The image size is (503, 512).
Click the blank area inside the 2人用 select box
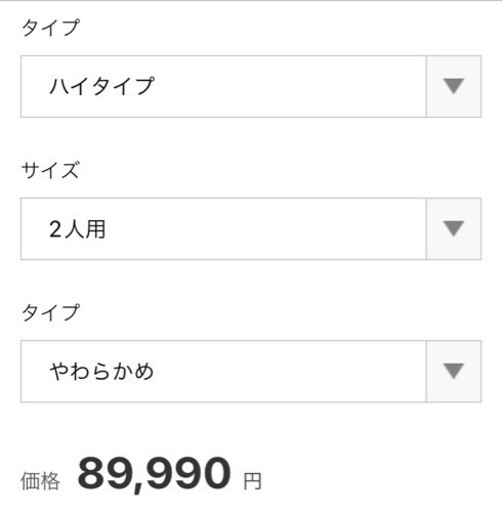267,229
